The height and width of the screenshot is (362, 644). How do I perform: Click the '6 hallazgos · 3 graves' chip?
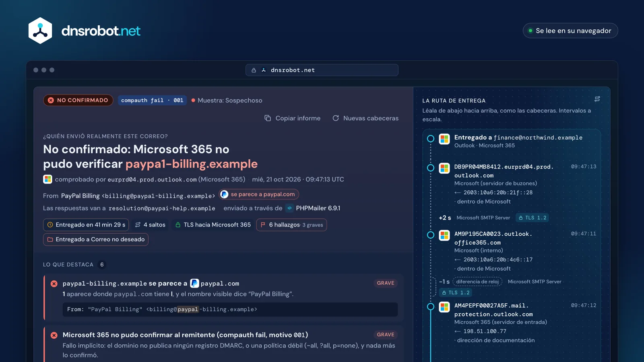[291, 225]
